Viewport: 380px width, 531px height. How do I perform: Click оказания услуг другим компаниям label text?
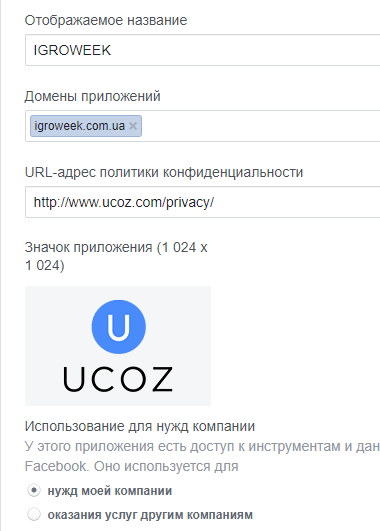point(150,515)
